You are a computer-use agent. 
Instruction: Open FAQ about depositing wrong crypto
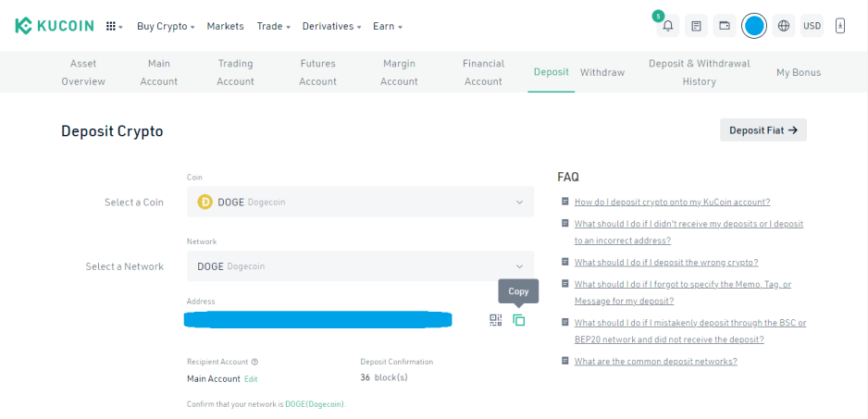click(666, 263)
